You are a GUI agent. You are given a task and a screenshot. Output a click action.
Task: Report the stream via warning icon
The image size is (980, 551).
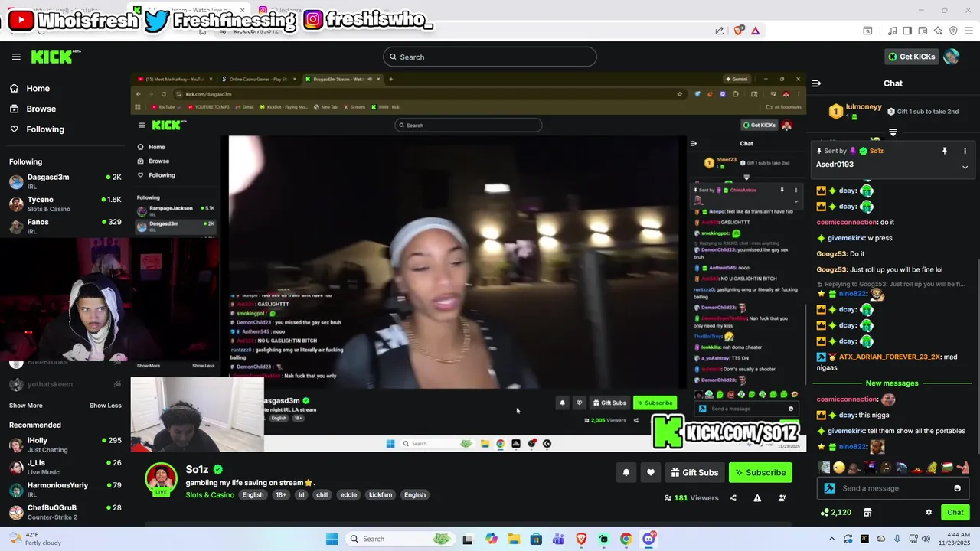(757, 498)
